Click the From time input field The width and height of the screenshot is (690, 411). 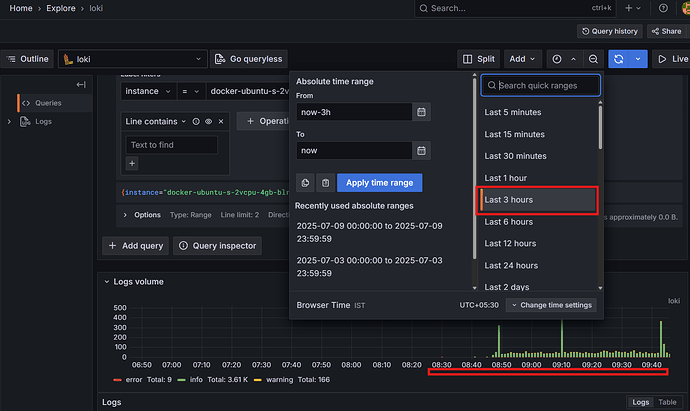coord(354,112)
